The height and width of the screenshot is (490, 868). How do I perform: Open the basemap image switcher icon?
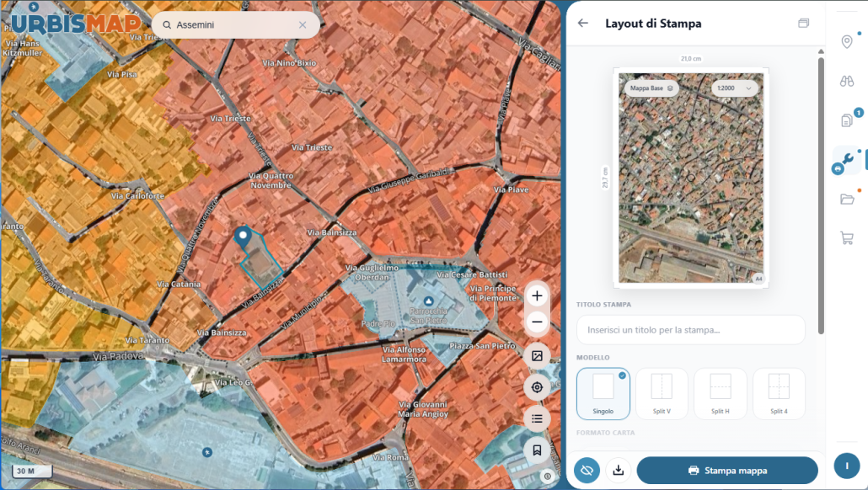[537, 355]
